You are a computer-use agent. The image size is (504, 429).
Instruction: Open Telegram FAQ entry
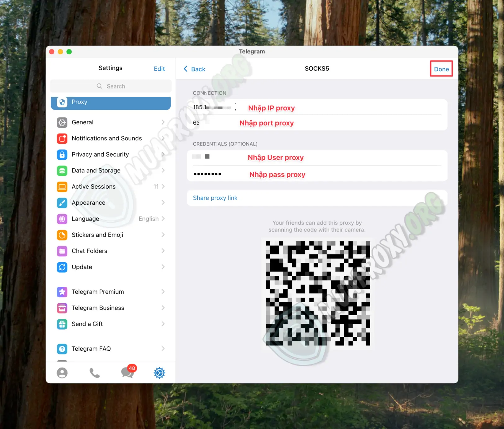111,349
